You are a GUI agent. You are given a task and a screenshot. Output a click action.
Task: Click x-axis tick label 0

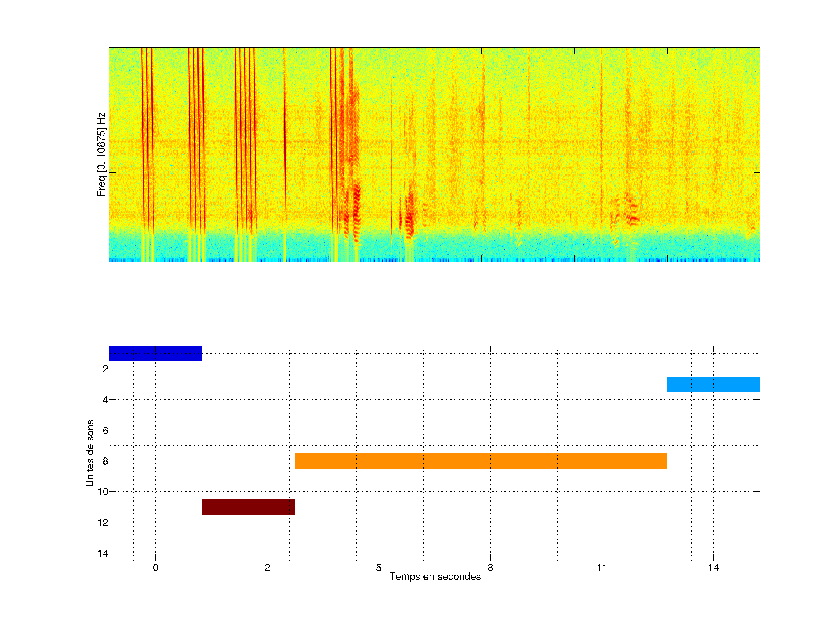155,568
